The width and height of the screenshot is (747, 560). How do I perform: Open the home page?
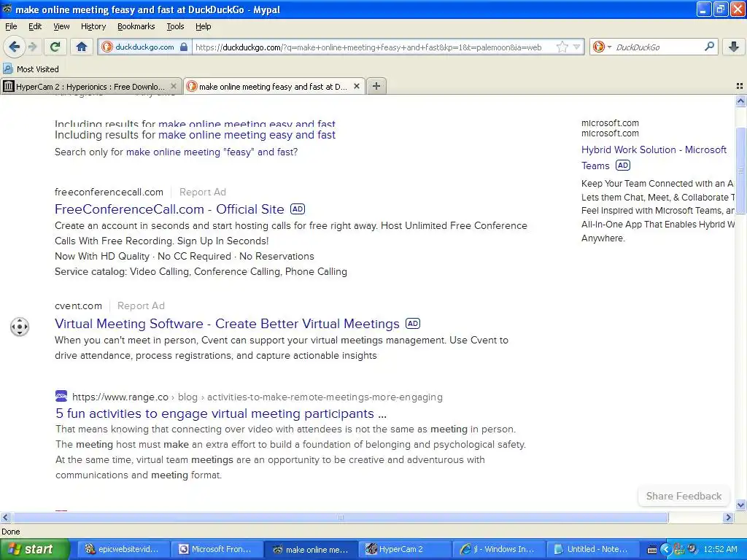(x=82, y=47)
